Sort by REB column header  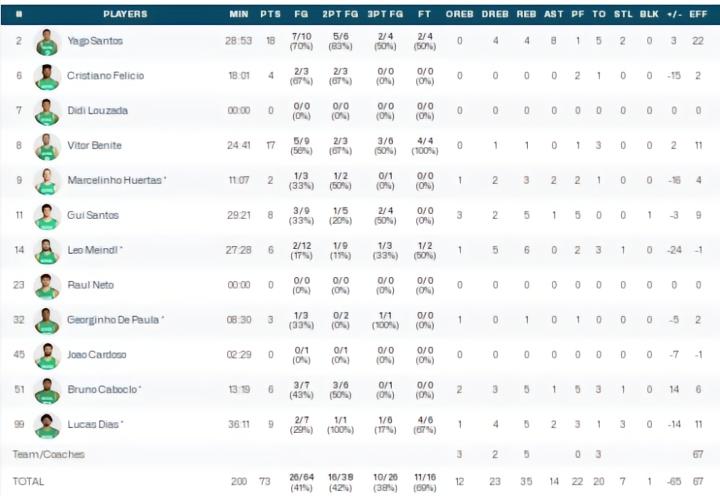click(x=526, y=14)
